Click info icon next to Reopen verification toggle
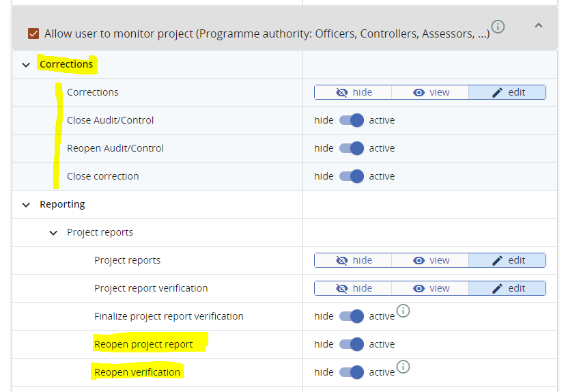Image resolution: width=579 pixels, height=392 pixels. point(404,367)
